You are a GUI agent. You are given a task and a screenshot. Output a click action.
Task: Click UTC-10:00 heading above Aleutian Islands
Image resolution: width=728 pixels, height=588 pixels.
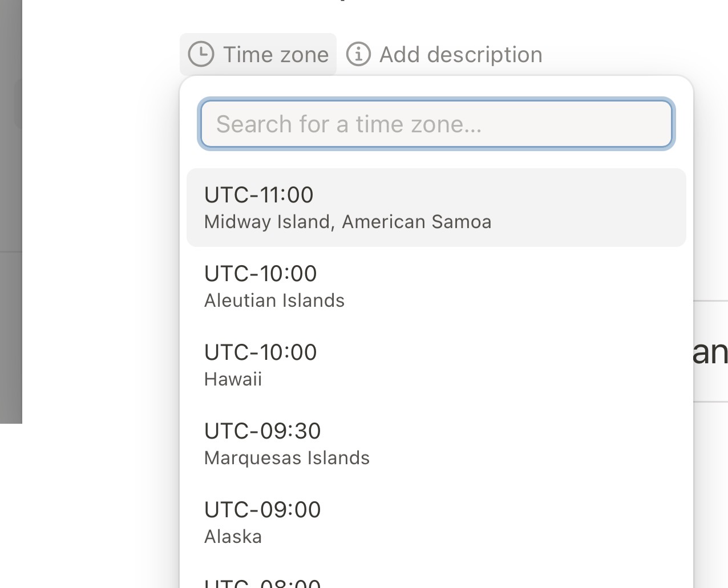tap(260, 274)
